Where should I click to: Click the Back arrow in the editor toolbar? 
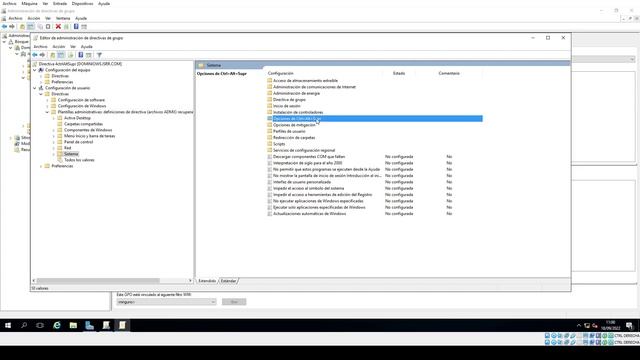pyautogui.click(x=35, y=55)
